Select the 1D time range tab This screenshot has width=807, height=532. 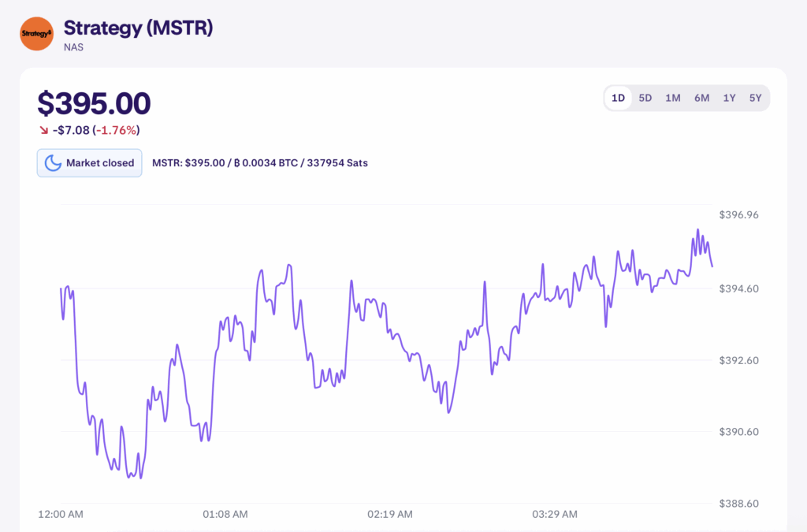pyautogui.click(x=618, y=98)
